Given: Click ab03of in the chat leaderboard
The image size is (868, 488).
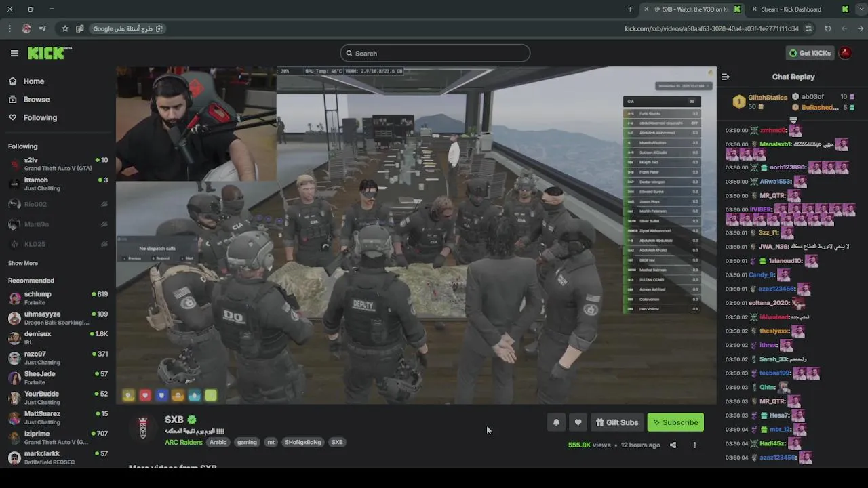Looking at the screenshot, I should [812, 97].
